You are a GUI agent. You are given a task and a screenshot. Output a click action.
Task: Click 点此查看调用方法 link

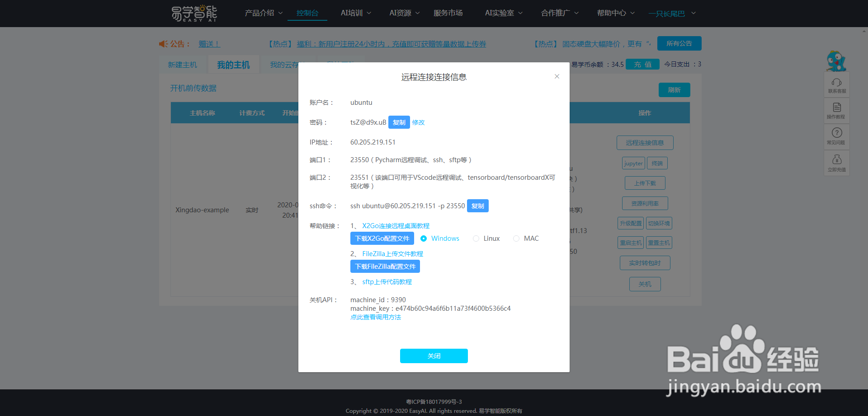376,317
